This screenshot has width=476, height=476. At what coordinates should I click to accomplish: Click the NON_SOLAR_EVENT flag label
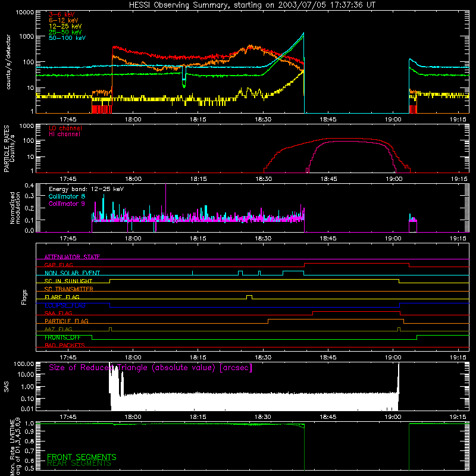(x=72, y=273)
